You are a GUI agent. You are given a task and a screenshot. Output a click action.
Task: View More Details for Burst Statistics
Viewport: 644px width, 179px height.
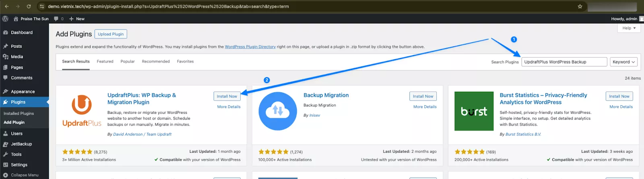621,107
